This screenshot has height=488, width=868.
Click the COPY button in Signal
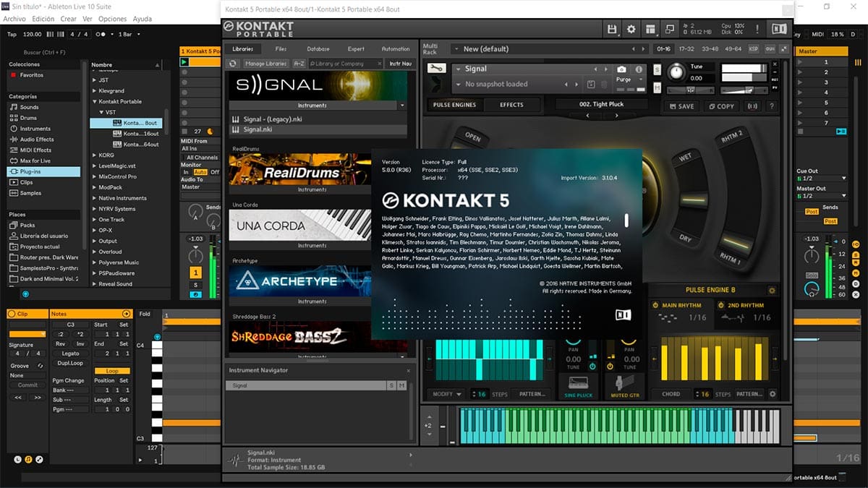pos(720,106)
